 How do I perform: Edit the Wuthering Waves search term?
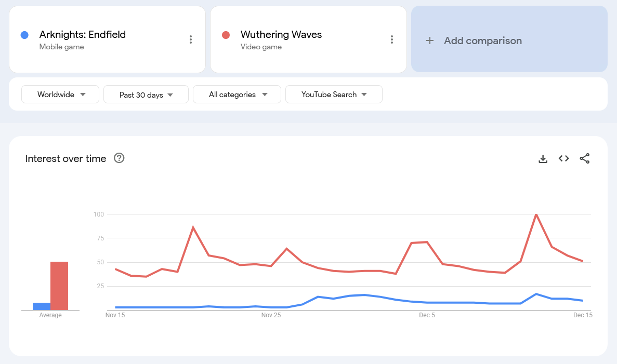pos(281,35)
